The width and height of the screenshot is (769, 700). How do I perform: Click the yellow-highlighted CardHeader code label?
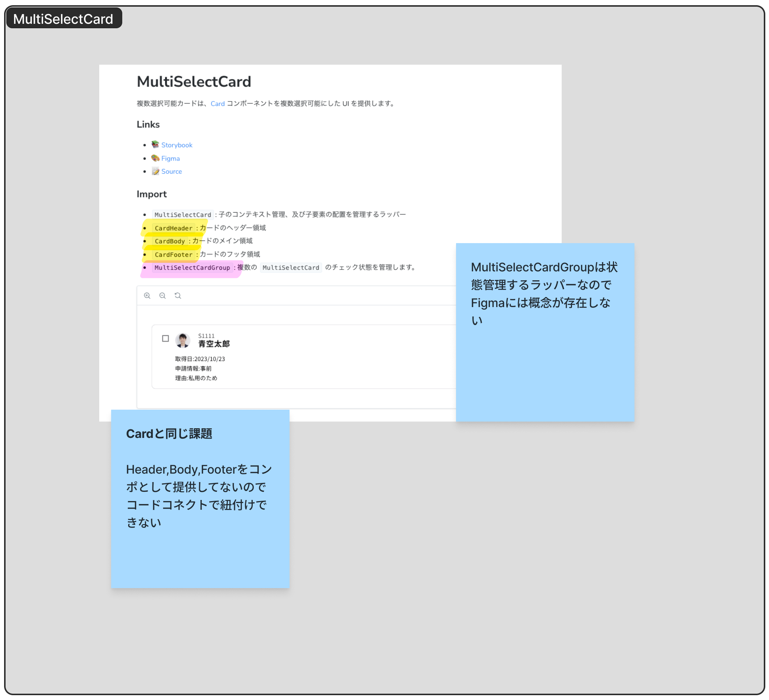[174, 228]
